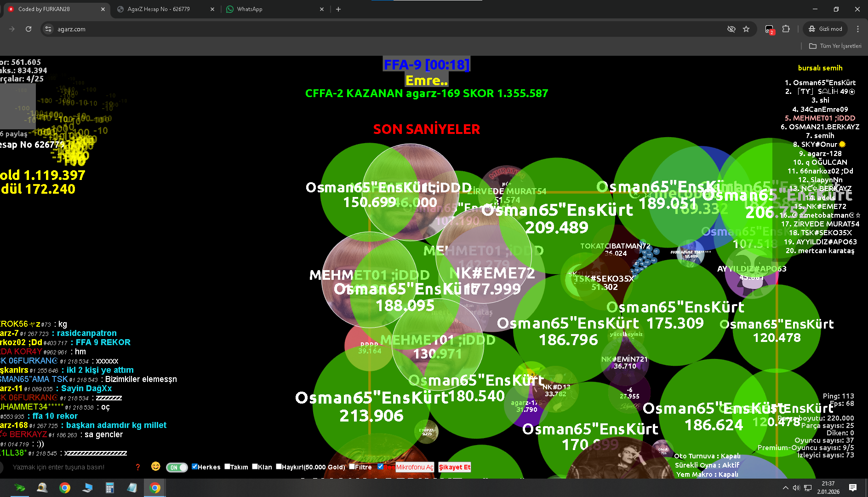Screen dimensions: 868x497
Task: Click the Gizli mod incognito button
Action: click(825, 29)
